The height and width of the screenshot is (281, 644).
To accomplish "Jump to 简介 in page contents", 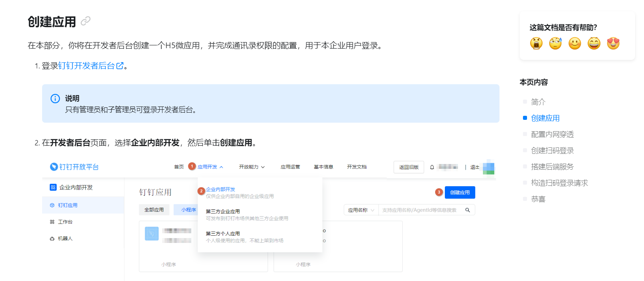I will click(x=538, y=102).
